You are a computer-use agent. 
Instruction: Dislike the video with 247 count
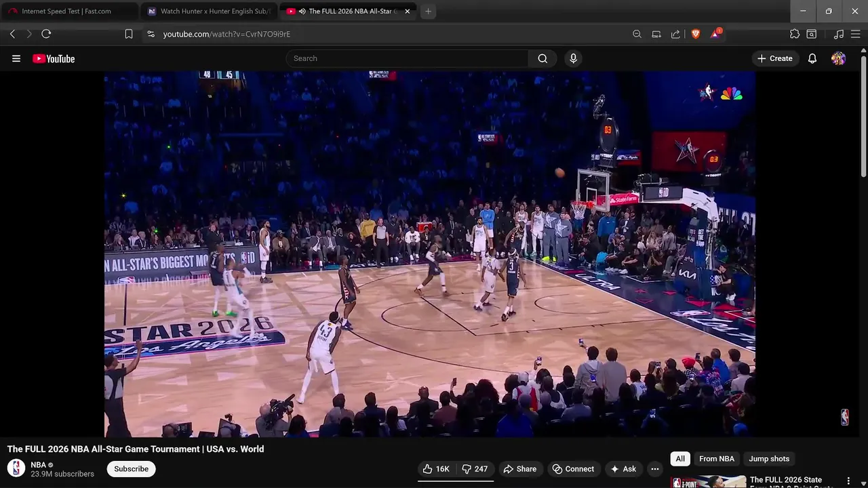pos(475,469)
